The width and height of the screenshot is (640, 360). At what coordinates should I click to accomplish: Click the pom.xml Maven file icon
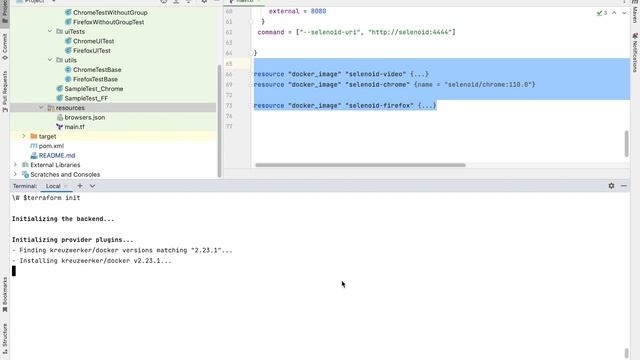tap(34, 146)
